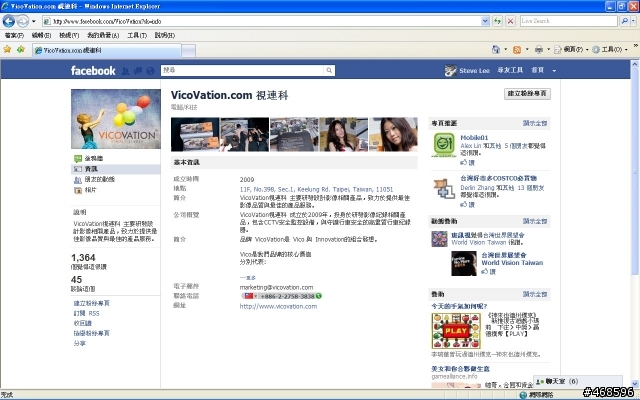Click the Live Search magnifier icon
Image resolution: width=640 pixels, height=400 pixels.
pos(624,21)
